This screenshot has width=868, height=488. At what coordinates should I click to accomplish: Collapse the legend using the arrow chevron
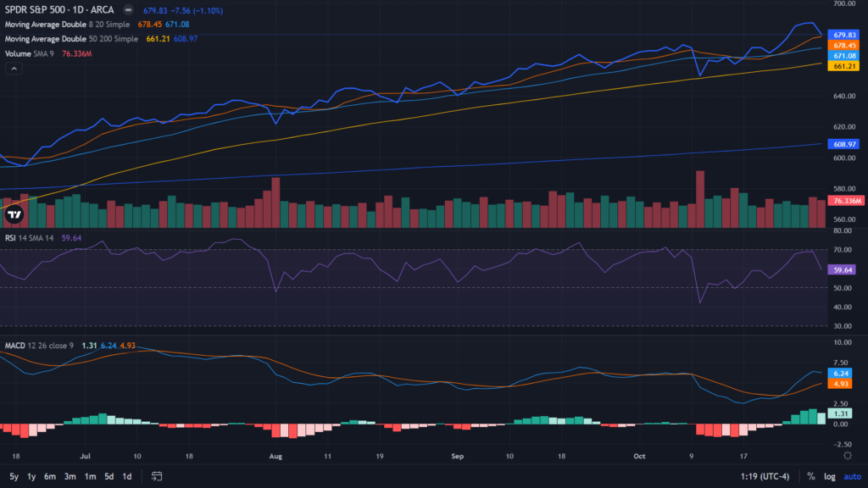(13, 68)
